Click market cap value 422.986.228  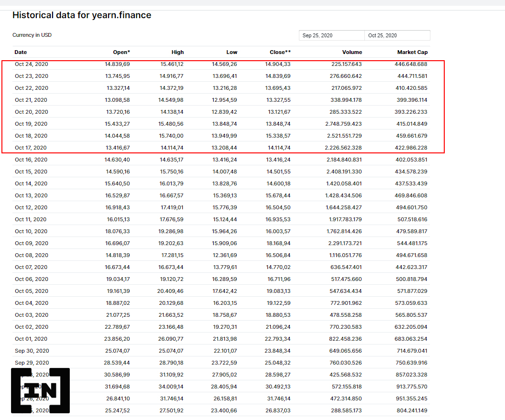[411, 148]
